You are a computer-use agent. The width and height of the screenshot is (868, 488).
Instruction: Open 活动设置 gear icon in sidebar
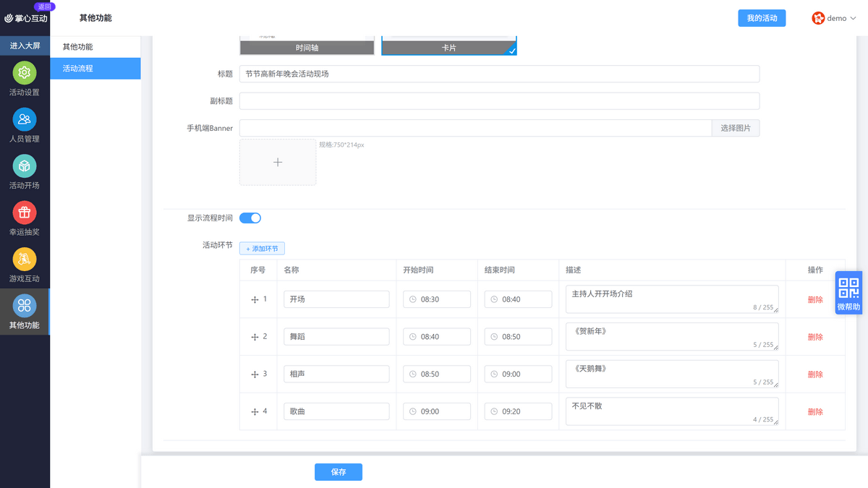tap(25, 73)
